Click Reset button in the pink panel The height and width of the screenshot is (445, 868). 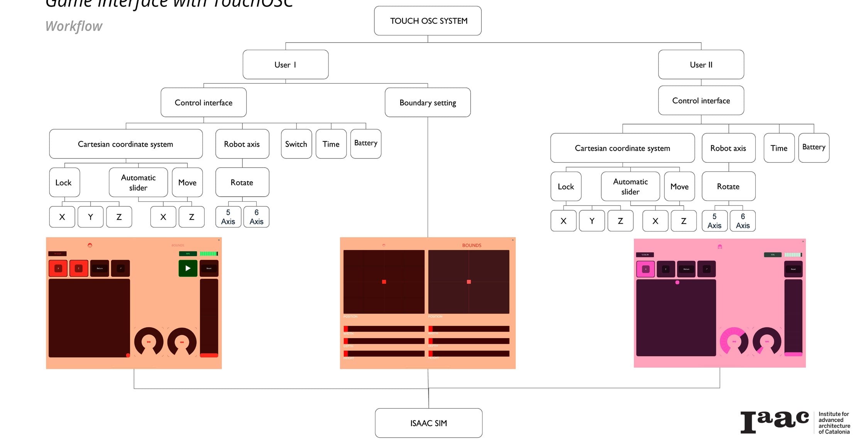tap(794, 269)
